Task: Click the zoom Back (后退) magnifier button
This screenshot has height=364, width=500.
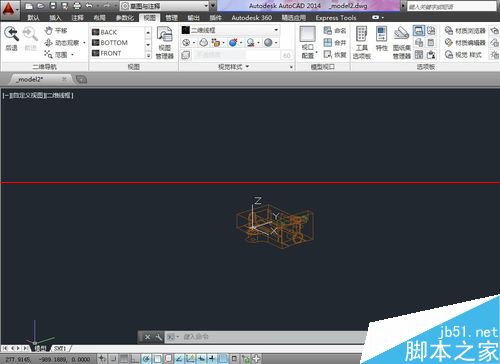Action: point(11,39)
